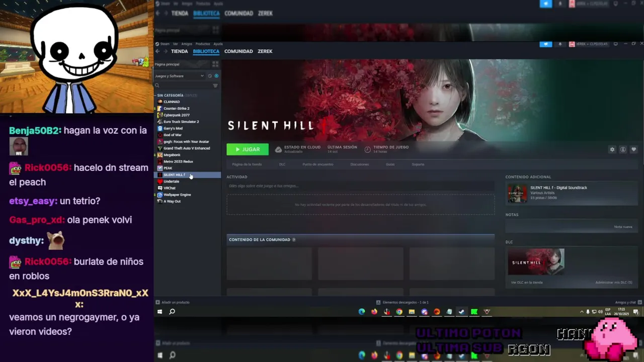
Task: Click the activity comment input field
Action: 360,186
